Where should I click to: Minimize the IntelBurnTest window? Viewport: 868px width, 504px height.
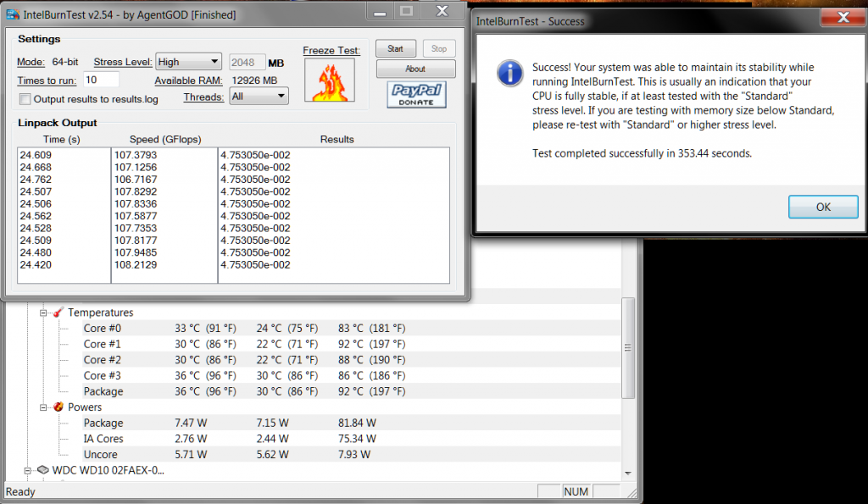click(380, 12)
